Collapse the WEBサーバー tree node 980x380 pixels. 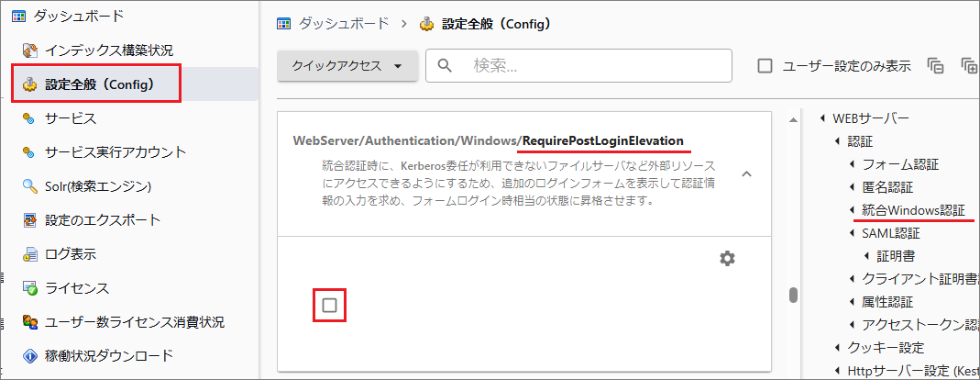pos(822,118)
